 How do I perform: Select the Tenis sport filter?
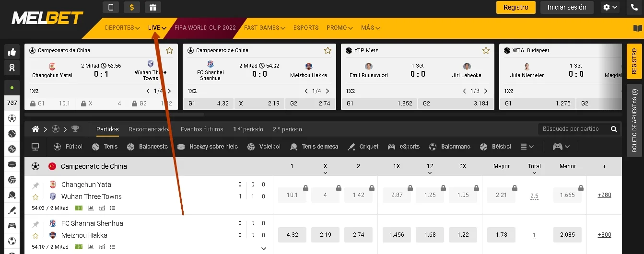(x=105, y=147)
